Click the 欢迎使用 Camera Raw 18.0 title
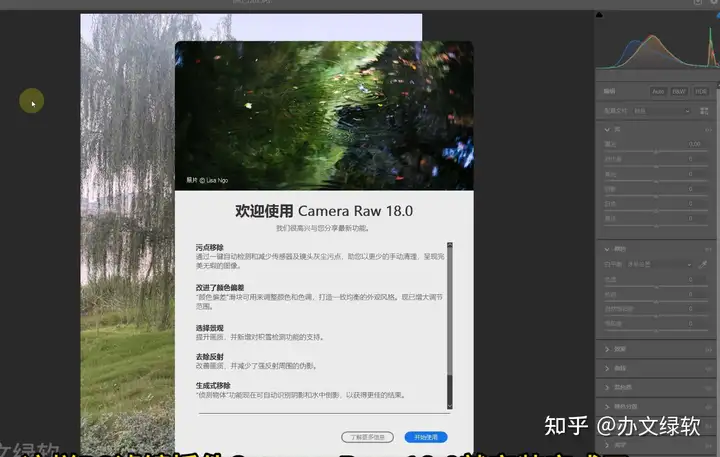The image size is (720, 457). point(324,211)
